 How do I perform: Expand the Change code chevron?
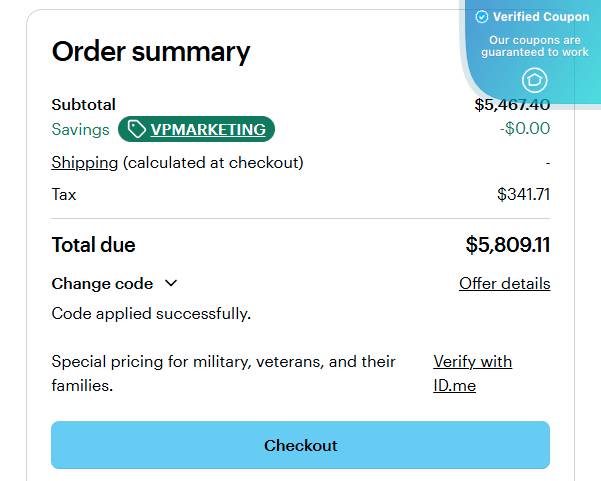click(x=170, y=284)
